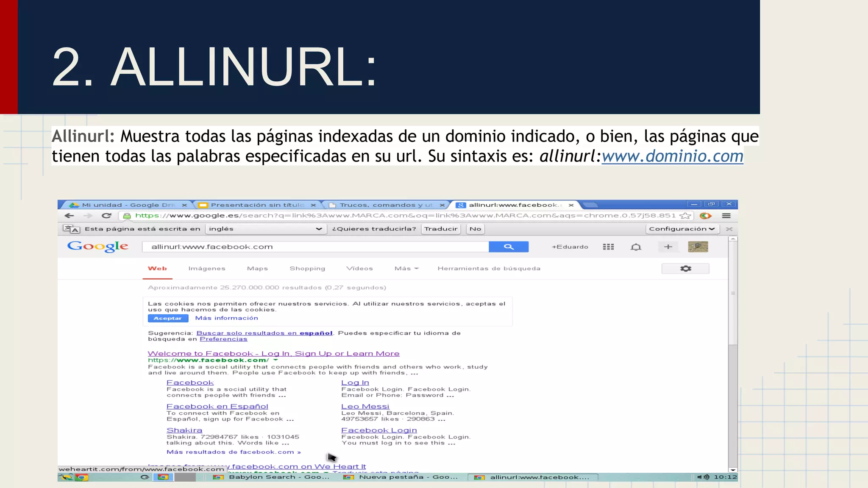The height and width of the screenshot is (488, 868).
Task: Click the translate icon in infobar
Action: point(71,229)
